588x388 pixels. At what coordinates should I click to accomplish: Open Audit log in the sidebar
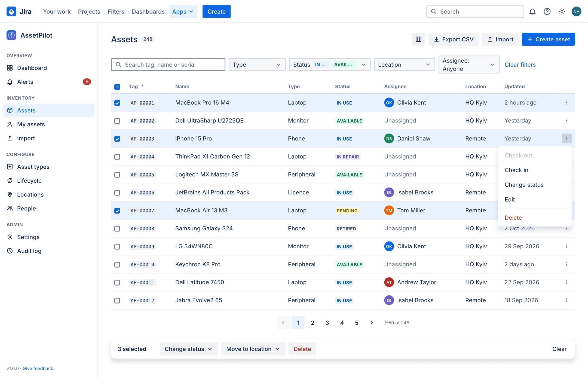(49, 251)
